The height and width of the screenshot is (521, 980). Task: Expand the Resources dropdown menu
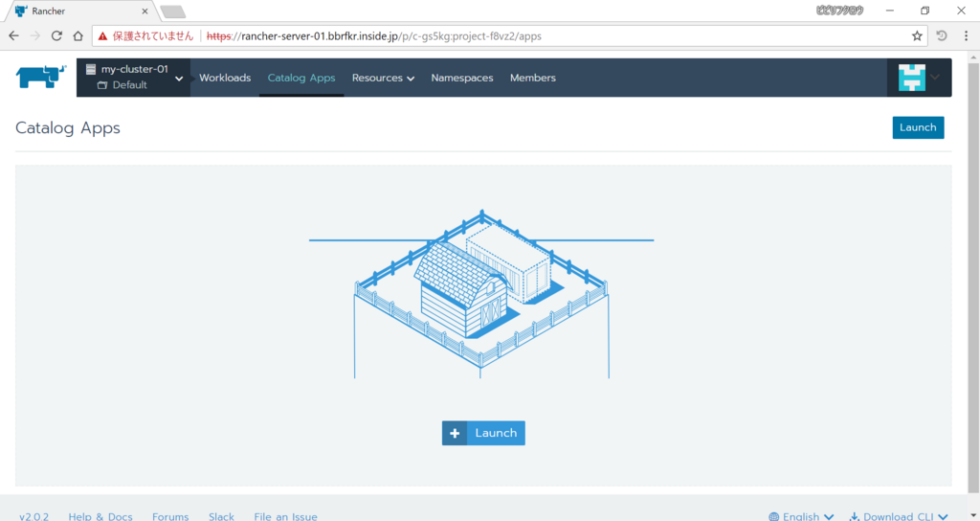(383, 78)
